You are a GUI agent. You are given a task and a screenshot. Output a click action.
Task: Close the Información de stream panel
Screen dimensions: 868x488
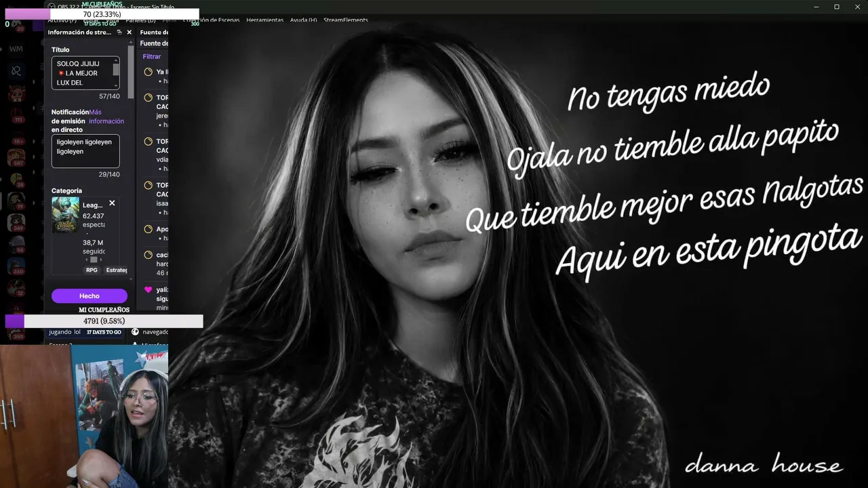129,33
